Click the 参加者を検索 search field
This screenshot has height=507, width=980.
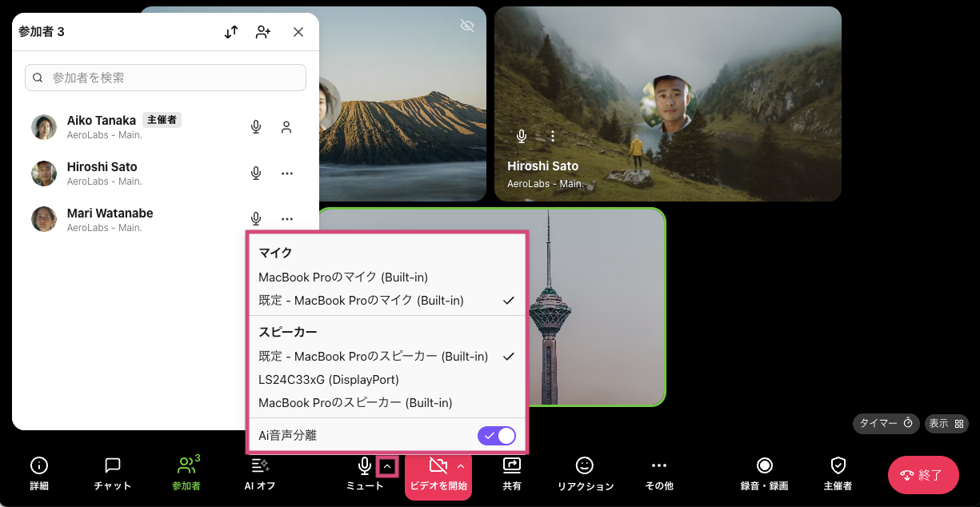tap(165, 77)
